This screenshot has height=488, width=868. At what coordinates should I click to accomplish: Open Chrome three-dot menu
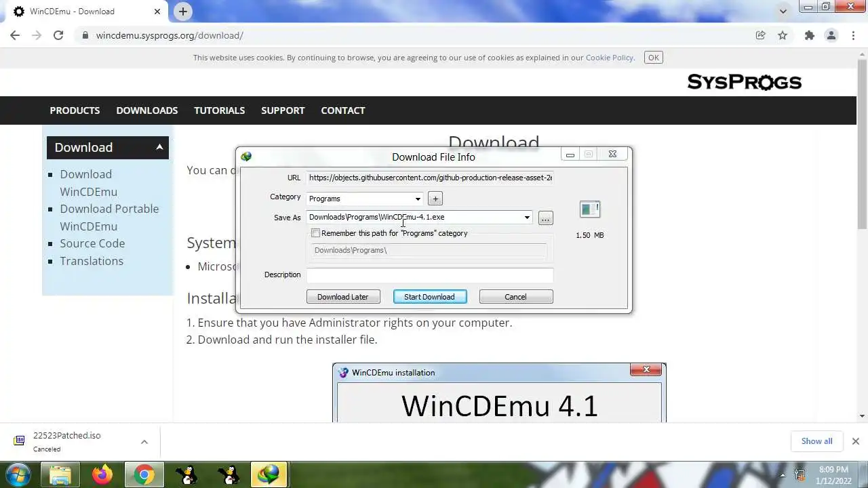pos(853,35)
